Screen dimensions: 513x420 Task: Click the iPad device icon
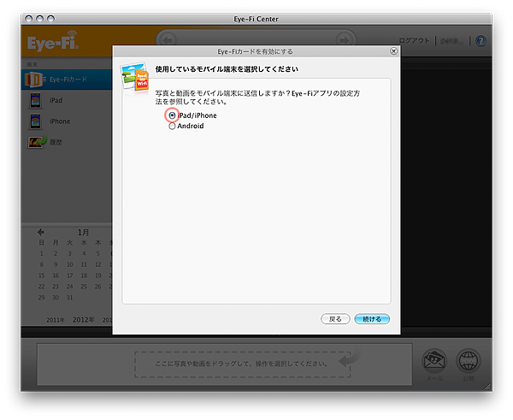pos(35,100)
